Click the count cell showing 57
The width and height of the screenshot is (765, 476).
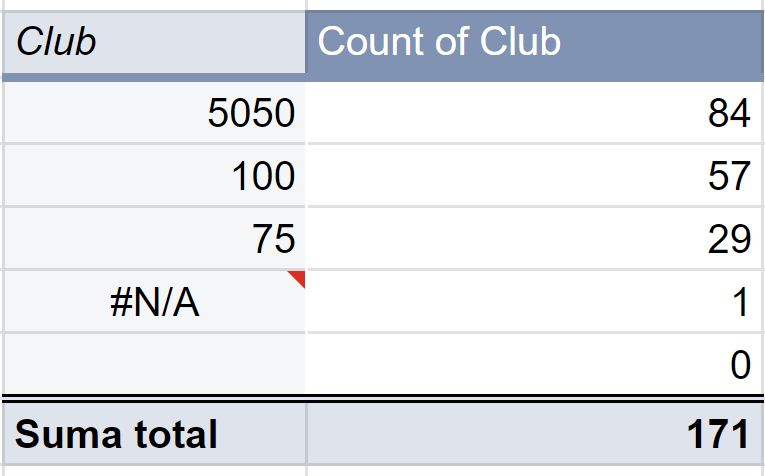tap(535, 176)
